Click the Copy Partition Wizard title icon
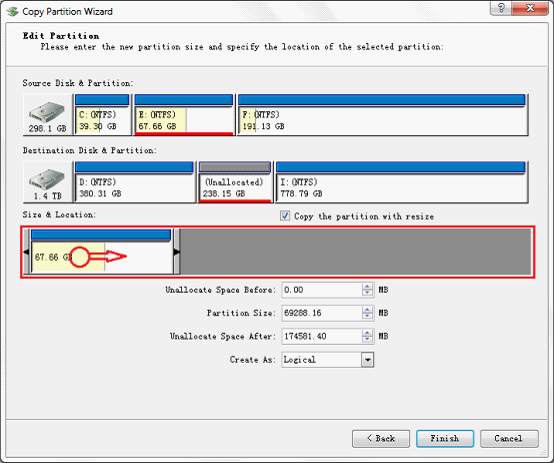 click(13, 12)
